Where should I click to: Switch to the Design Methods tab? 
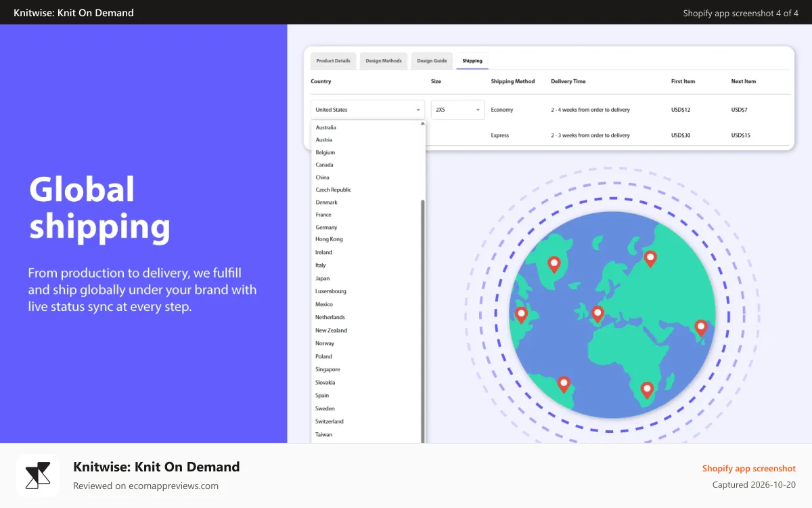384,61
